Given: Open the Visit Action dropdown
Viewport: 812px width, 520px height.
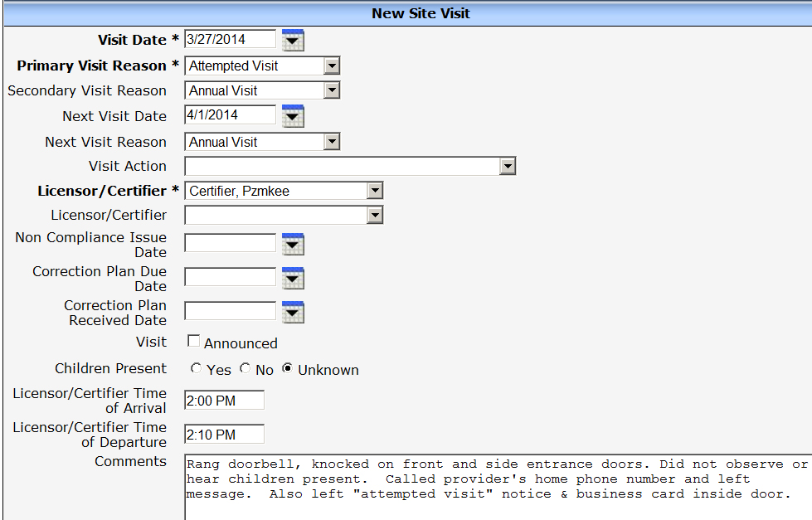Looking at the screenshot, I should tap(508, 167).
